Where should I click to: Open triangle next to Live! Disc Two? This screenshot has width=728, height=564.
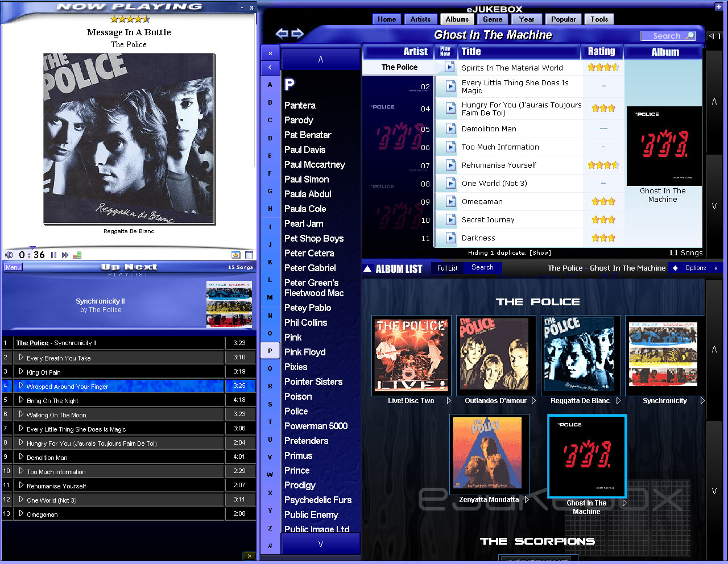(x=449, y=401)
